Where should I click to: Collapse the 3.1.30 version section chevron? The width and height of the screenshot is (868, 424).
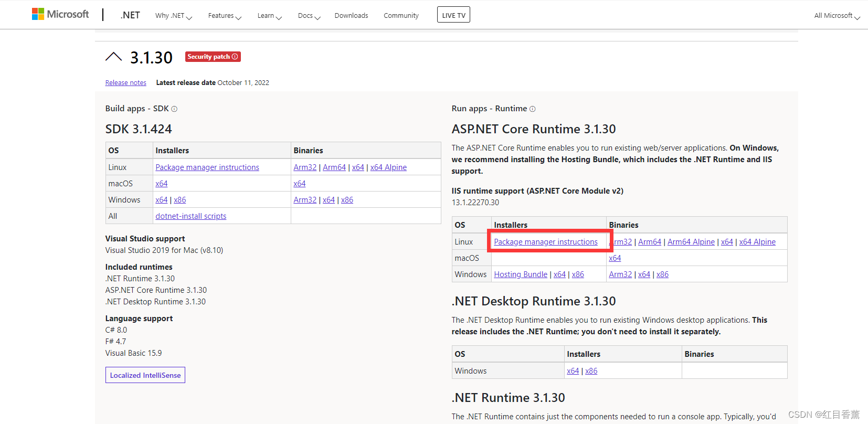coord(113,57)
